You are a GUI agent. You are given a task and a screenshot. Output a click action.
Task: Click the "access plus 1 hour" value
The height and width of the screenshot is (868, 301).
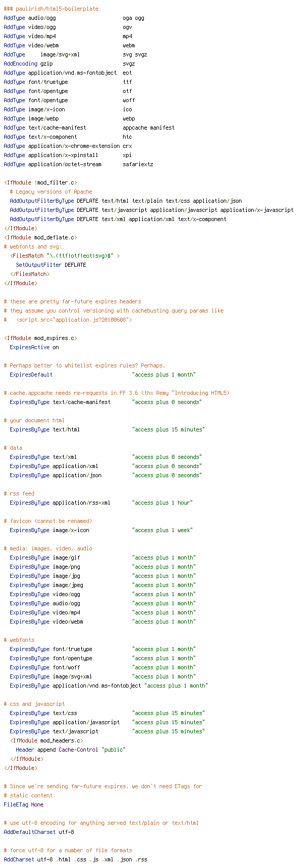162,503
